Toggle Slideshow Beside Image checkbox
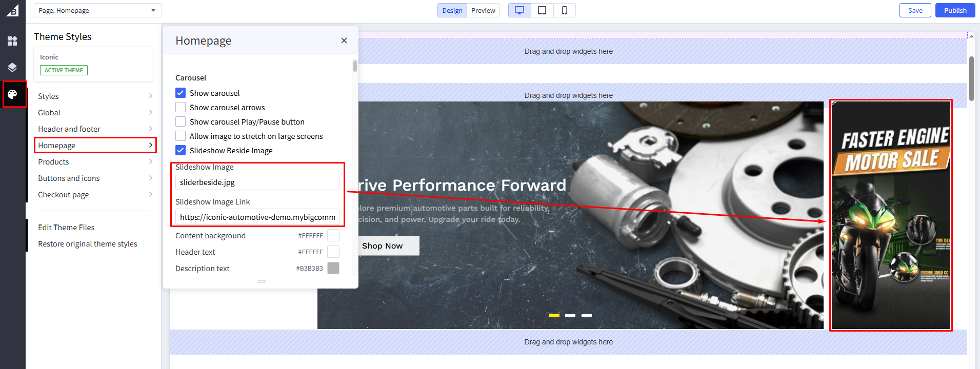The height and width of the screenshot is (369, 980). 181,150
